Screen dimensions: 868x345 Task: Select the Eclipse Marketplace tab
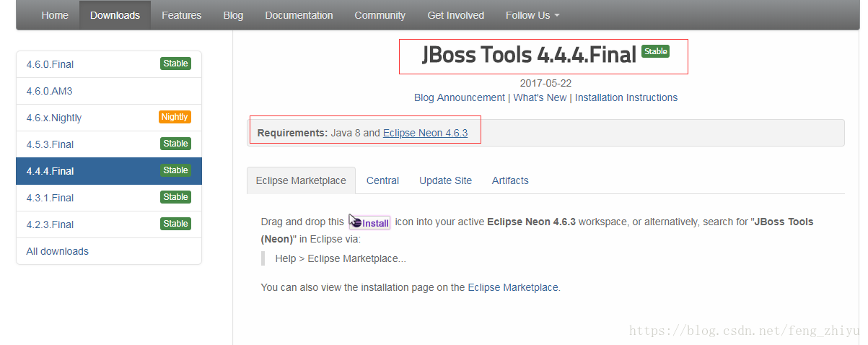(301, 180)
